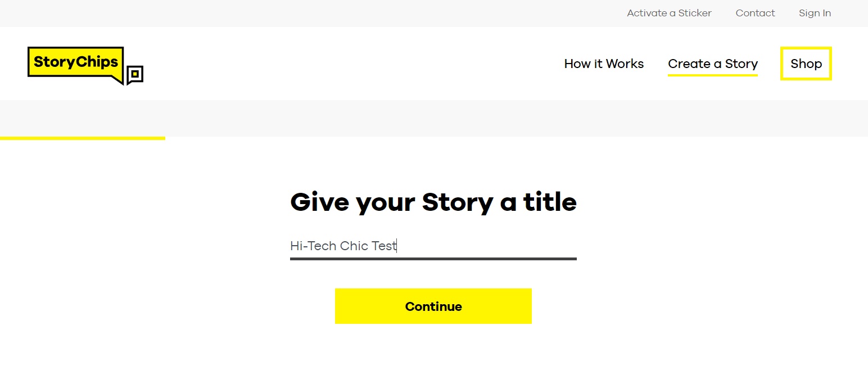
Task: Click empty space right of title text
Action: [487, 246]
